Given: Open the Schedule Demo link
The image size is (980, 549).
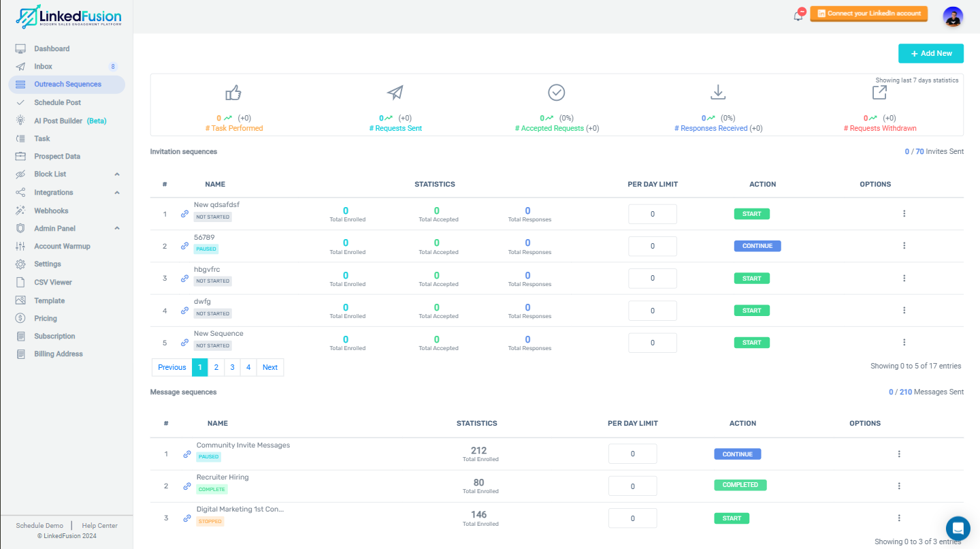Looking at the screenshot, I should click(x=39, y=525).
